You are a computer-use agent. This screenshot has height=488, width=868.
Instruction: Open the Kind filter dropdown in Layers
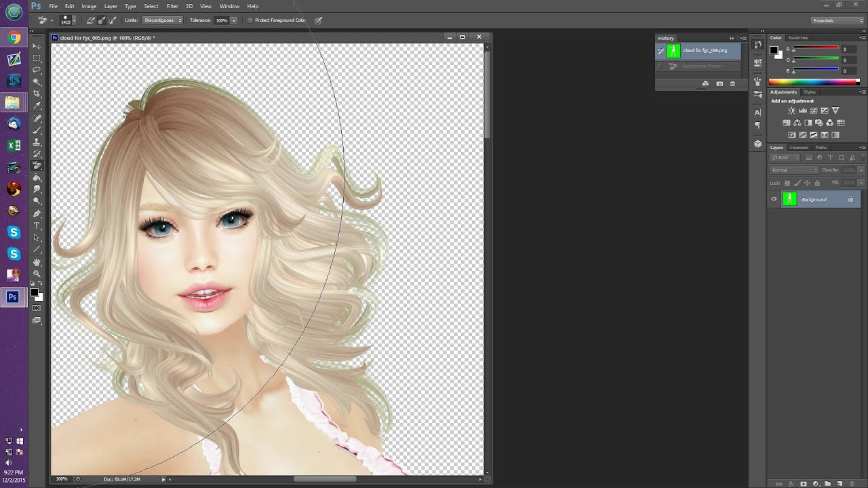785,158
